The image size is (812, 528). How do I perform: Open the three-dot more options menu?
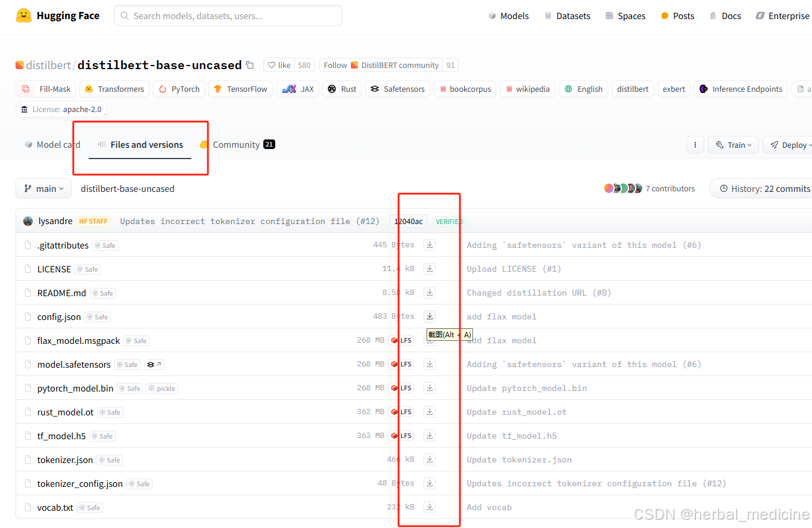point(695,145)
